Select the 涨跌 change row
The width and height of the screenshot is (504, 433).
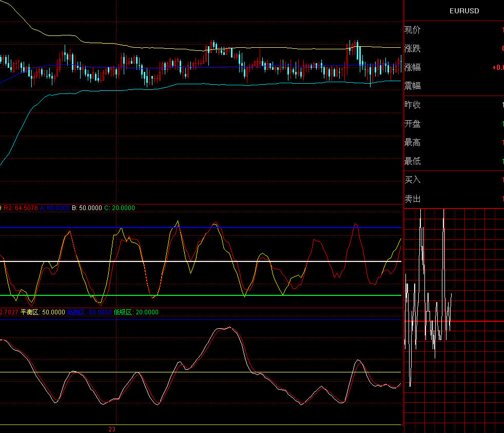click(x=413, y=49)
